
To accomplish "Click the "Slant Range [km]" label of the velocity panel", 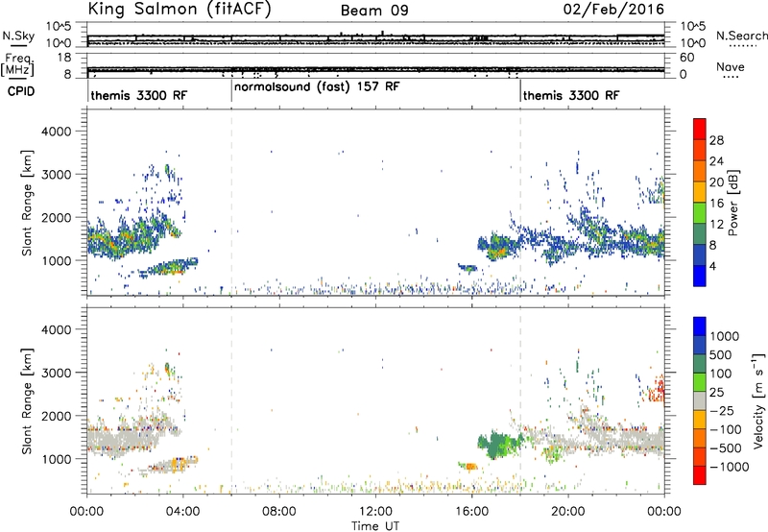I will [x=27, y=400].
